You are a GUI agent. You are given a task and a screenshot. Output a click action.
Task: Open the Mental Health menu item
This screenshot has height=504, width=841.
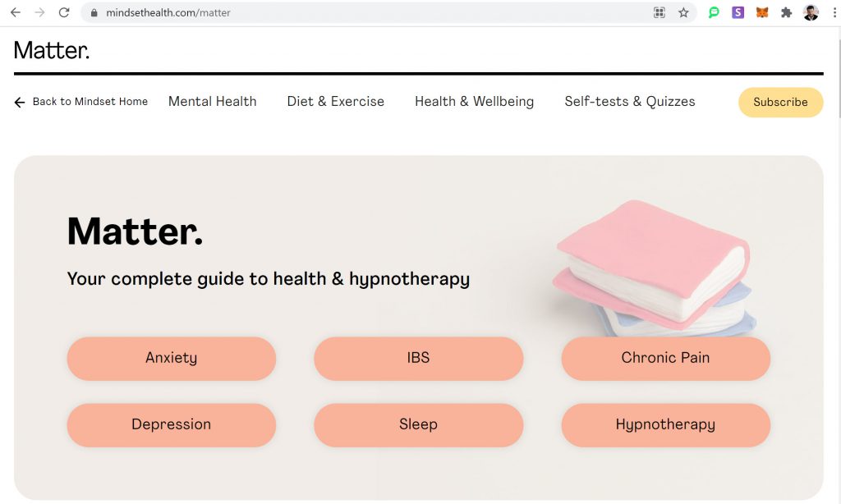[x=213, y=101]
